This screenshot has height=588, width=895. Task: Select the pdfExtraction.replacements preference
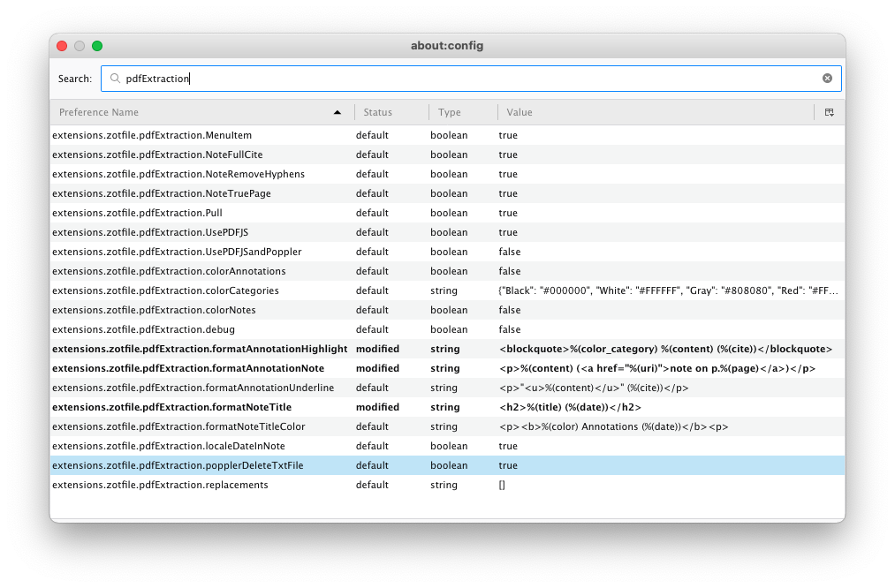pos(160,485)
